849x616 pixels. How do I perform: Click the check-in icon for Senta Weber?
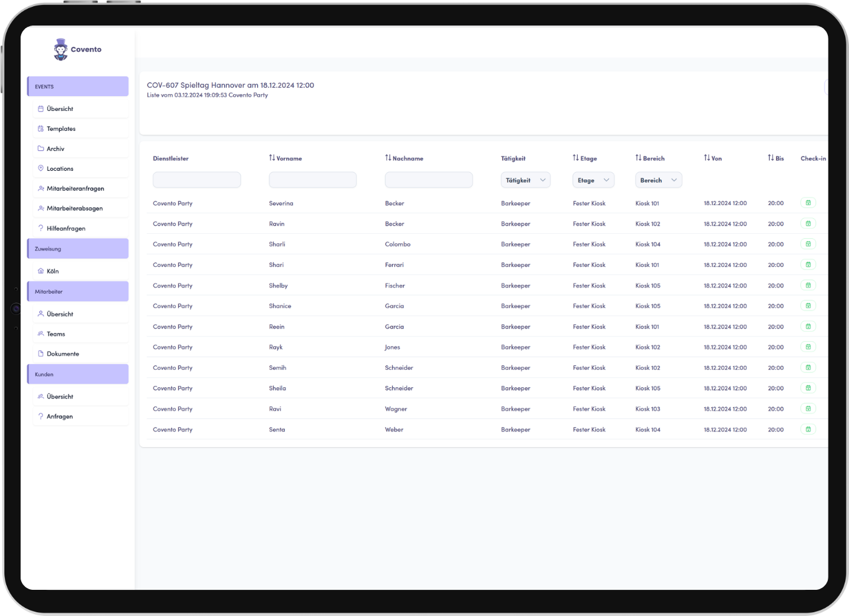point(808,430)
